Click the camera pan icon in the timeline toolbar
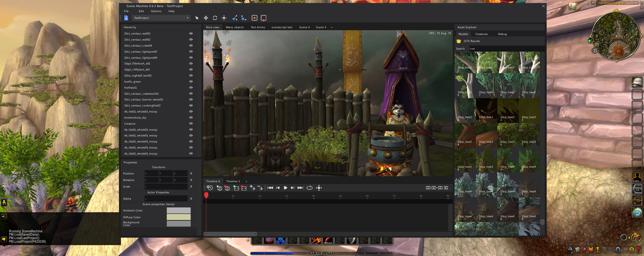This screenshot has width=644, height=256. click(x=319, y=188)
